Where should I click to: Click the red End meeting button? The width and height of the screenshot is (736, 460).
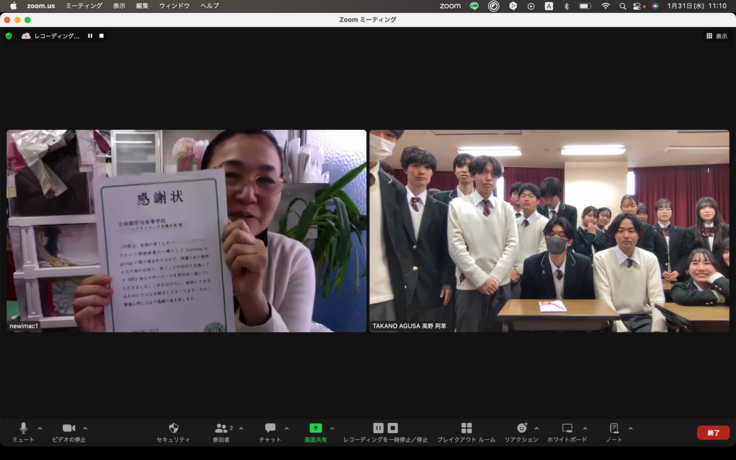coord(713,433)
